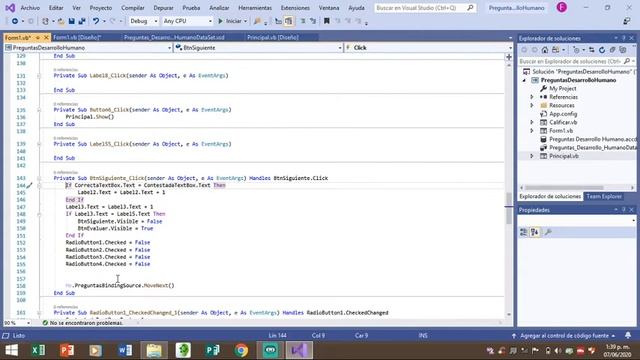640x360 pixels.
Task: Click the Live Share icon top right
Action: 627,21
